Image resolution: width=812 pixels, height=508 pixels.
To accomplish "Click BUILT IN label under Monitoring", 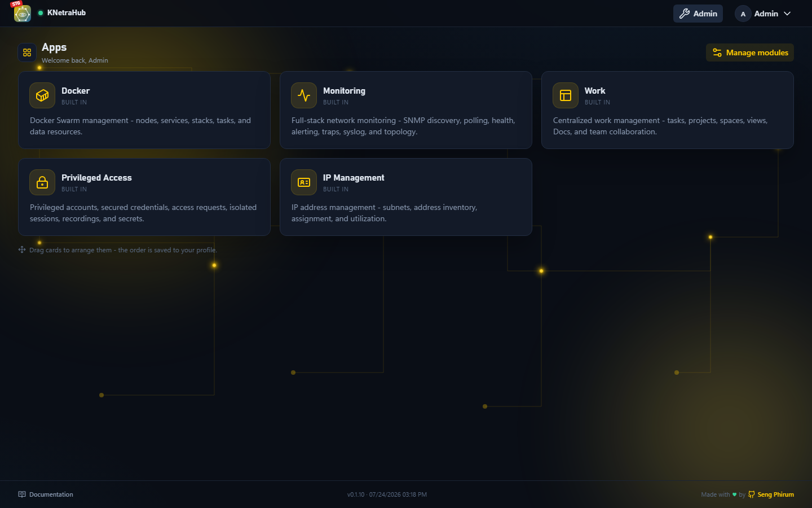I will click(336, 103).
